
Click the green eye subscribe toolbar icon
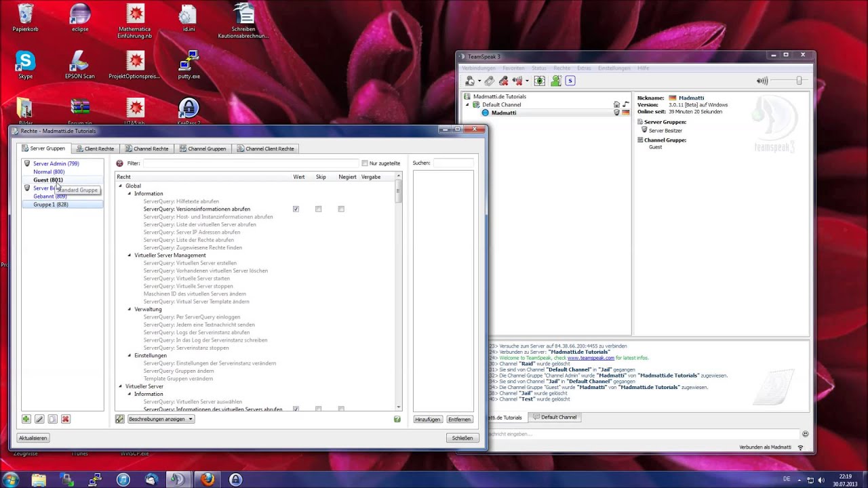pyautogui.click(x=540, y=81)
